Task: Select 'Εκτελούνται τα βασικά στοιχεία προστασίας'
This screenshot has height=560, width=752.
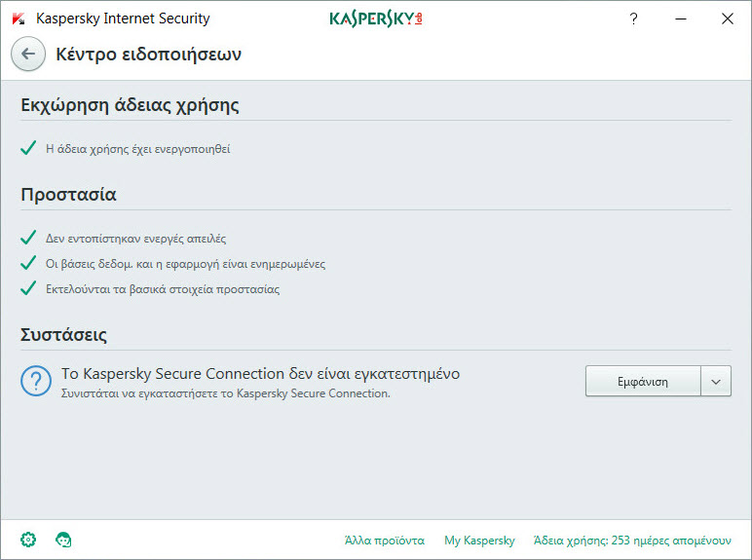Action: point(163,289)
